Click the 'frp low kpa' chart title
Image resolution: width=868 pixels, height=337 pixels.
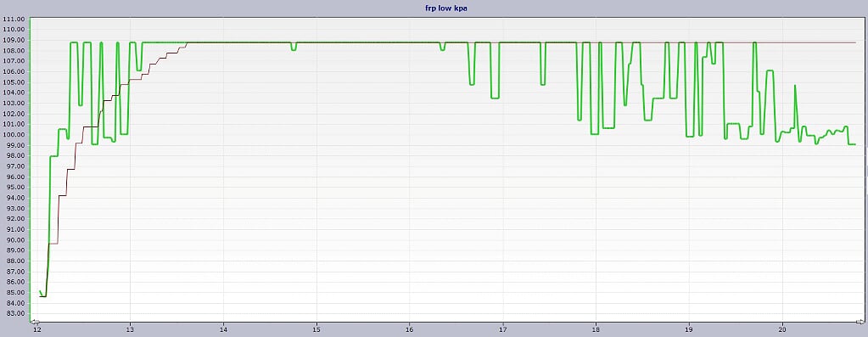434,8
